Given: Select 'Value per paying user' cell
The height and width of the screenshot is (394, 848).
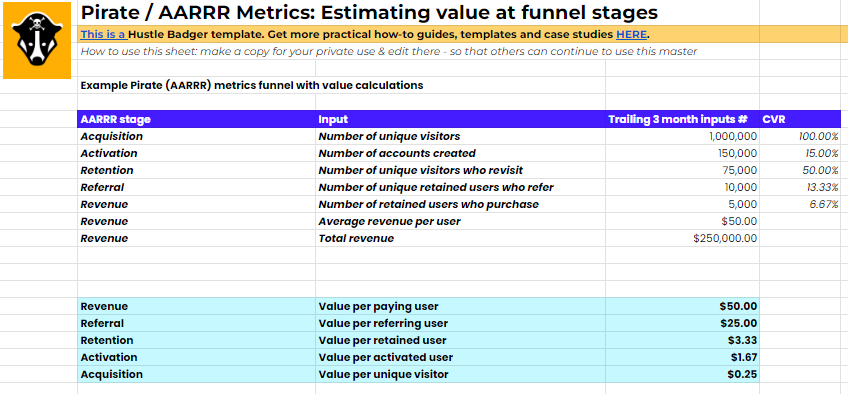Looking at the screenshot, I should (461, 306).
